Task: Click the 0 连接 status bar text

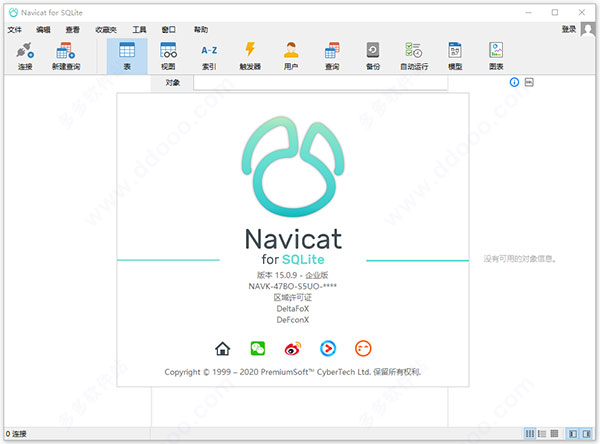Action: click(x=16, y=434)
